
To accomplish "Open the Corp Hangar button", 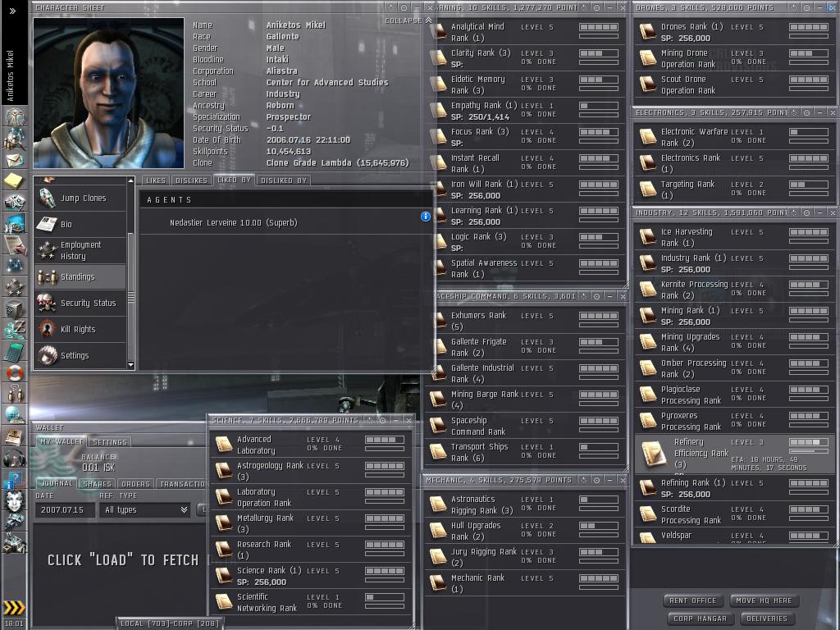I will (x=700, y=619).
